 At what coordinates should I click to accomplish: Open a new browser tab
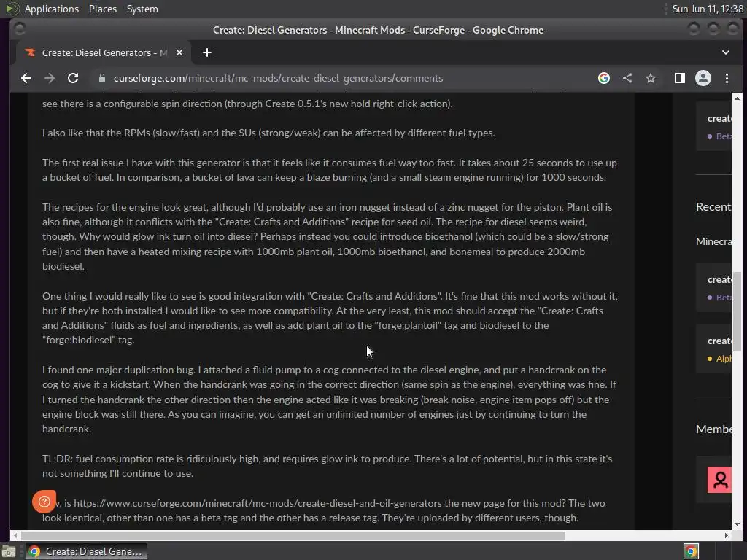(x=206, y=52)
